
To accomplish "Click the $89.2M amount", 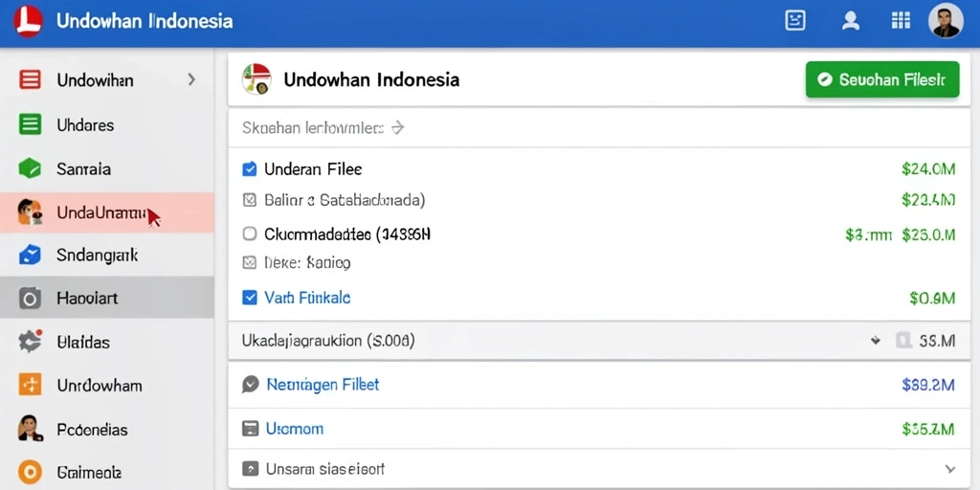I will click(x=928, y=385).
